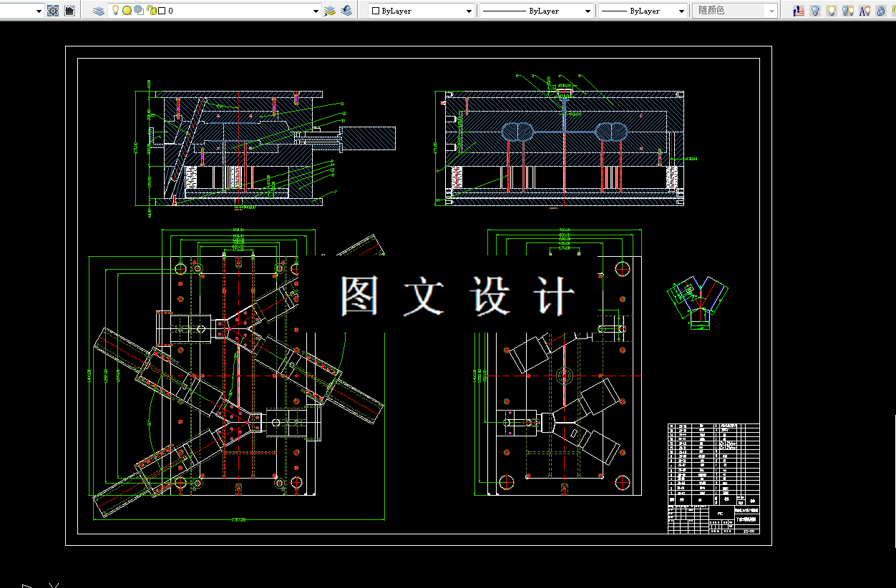Image resolution: width=896 pixels, height=588 pixels.
Task: Click the My Workspace icon beside the gear
Action: tap(69, 11)
